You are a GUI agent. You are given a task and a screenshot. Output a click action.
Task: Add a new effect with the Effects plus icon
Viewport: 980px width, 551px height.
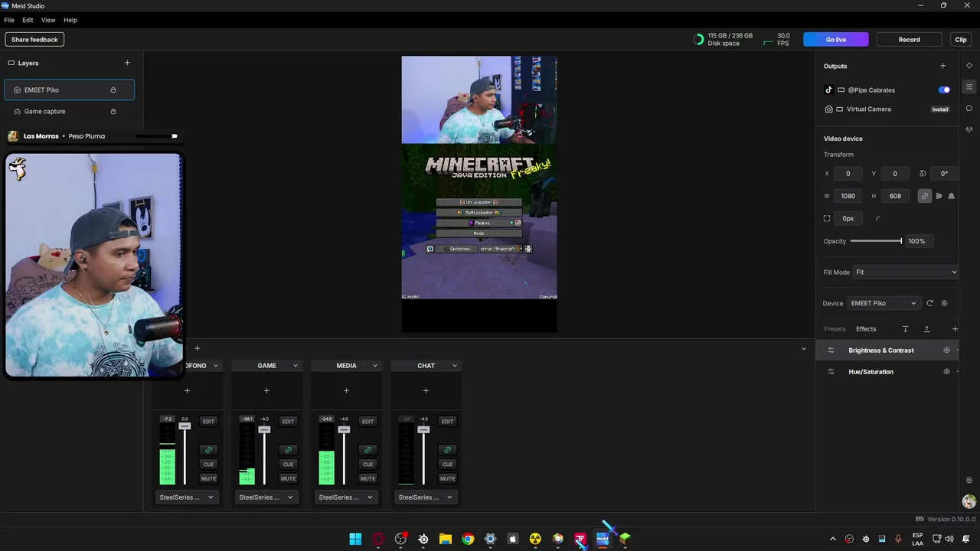click(955, 329)
